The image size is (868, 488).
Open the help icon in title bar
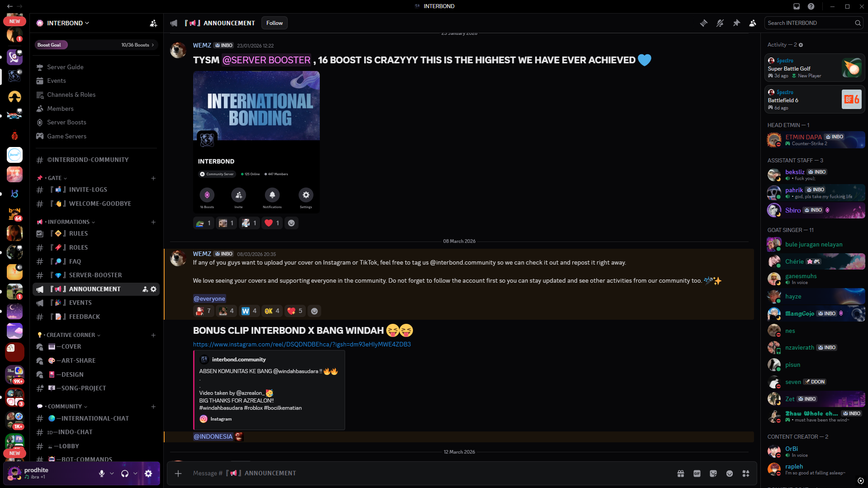[x=811, y=6]
